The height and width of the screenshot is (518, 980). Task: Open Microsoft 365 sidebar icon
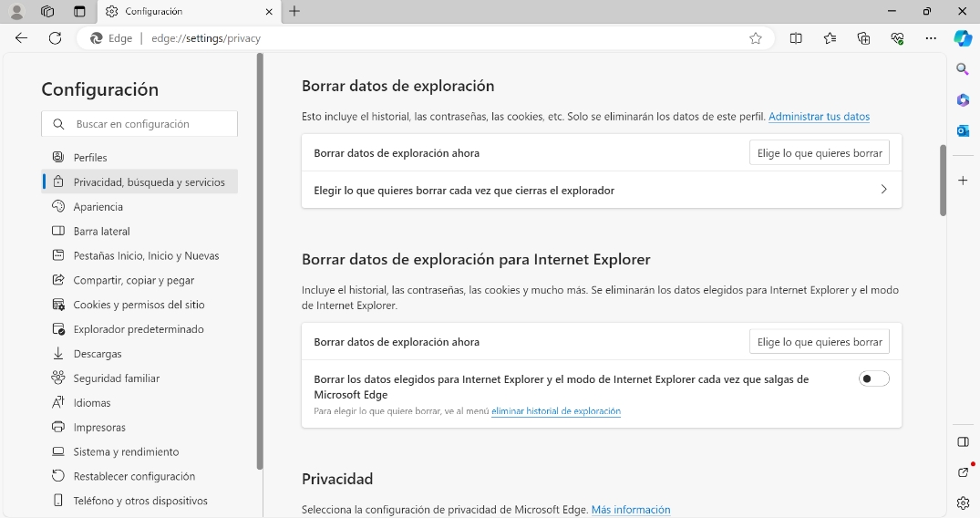(x=963, y=99)
